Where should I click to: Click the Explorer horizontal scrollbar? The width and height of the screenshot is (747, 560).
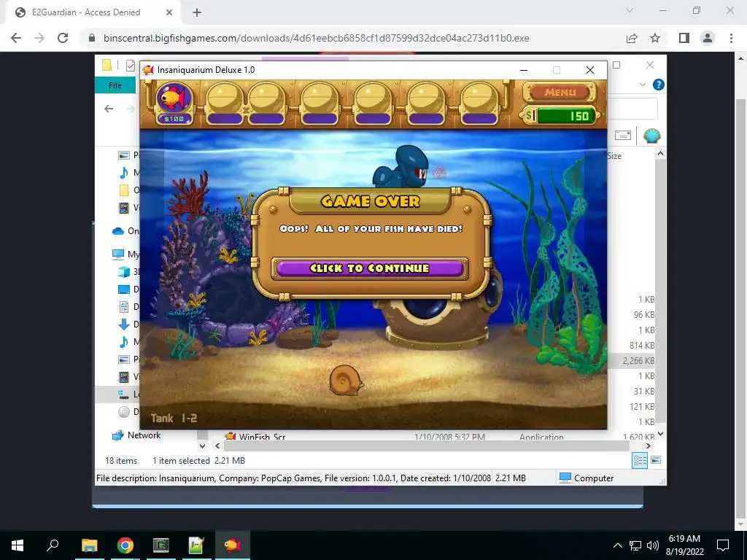(x=426, y=446)
